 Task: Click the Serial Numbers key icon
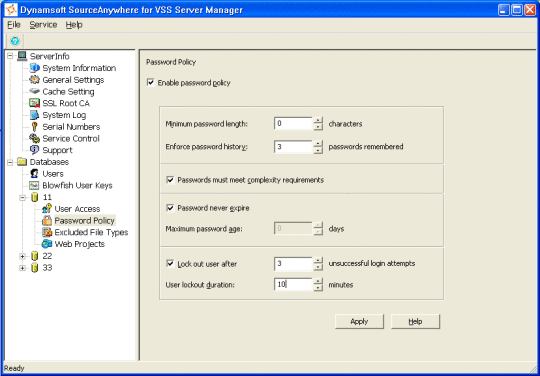point(34,126)
